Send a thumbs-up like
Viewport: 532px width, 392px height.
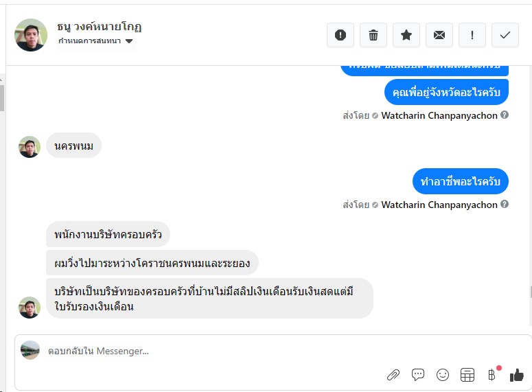(x=516, y=375)
